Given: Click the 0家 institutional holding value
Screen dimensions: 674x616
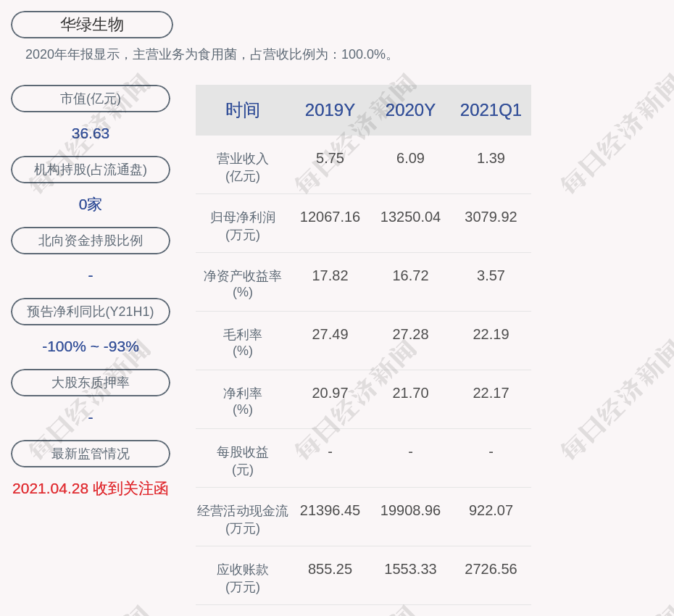Looking at the screenshot, I should click(x=91, y=204).
